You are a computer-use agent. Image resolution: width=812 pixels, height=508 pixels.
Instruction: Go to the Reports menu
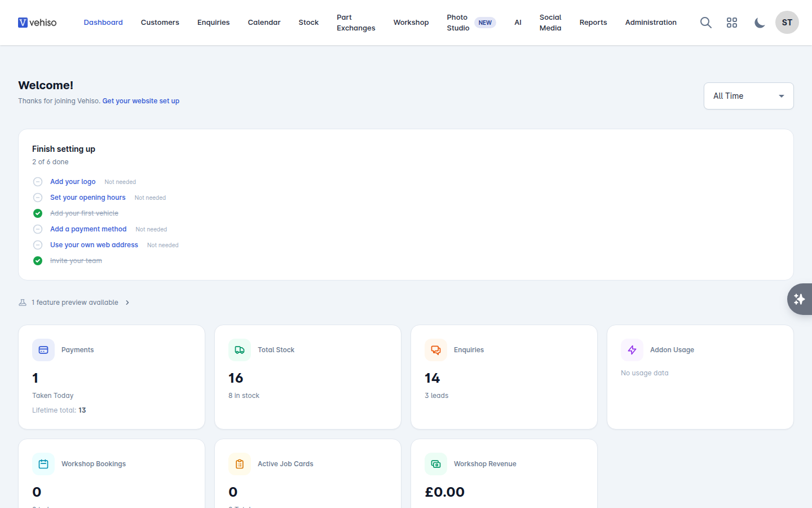pyautogui.click(x=593, y=23)
